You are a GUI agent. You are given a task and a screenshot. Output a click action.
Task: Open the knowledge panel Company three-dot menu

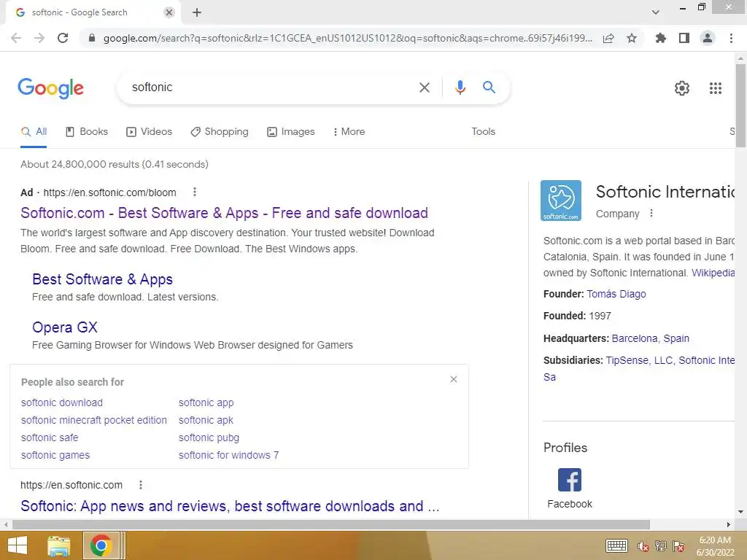click(x=651, y=214)
